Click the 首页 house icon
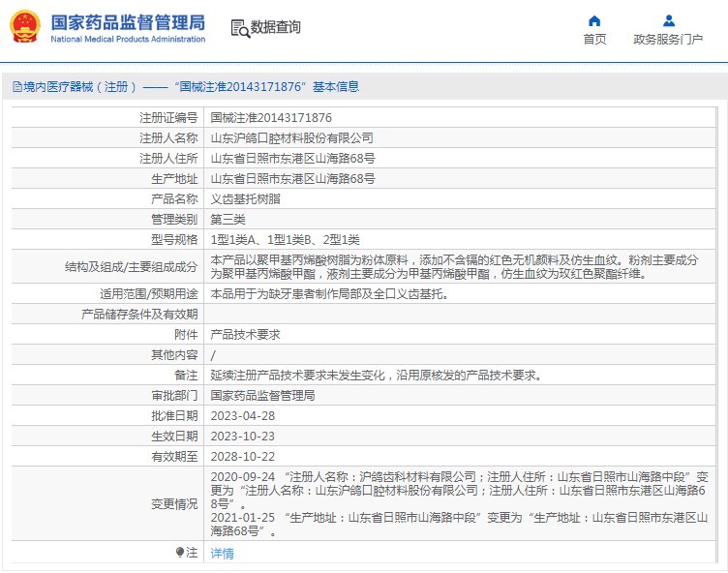This screenshot has height=573, width=728. 594,20
